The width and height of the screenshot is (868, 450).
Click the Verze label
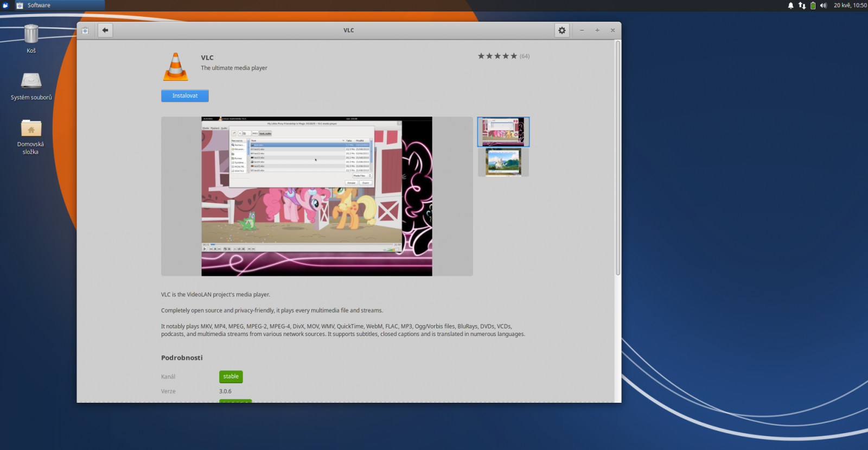(168, 391)
